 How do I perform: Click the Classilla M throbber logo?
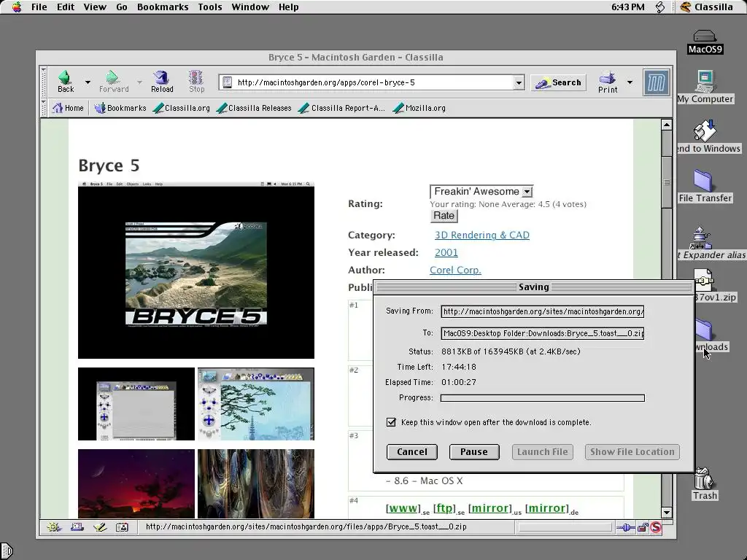pos(656,83)
